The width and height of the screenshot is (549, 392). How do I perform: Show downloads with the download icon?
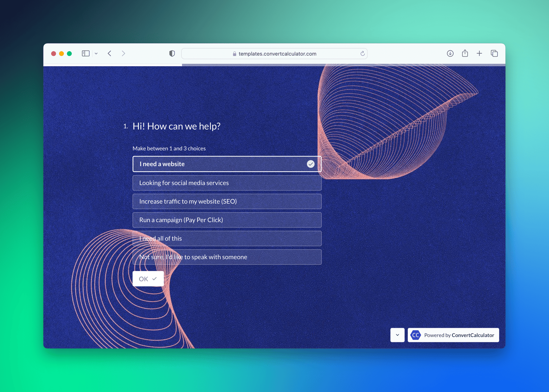450,53
